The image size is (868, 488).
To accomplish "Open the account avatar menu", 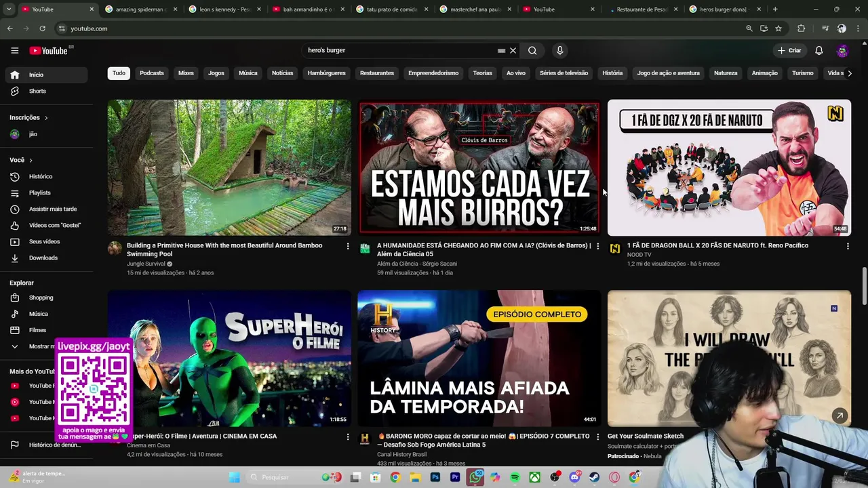I will 842,50.
